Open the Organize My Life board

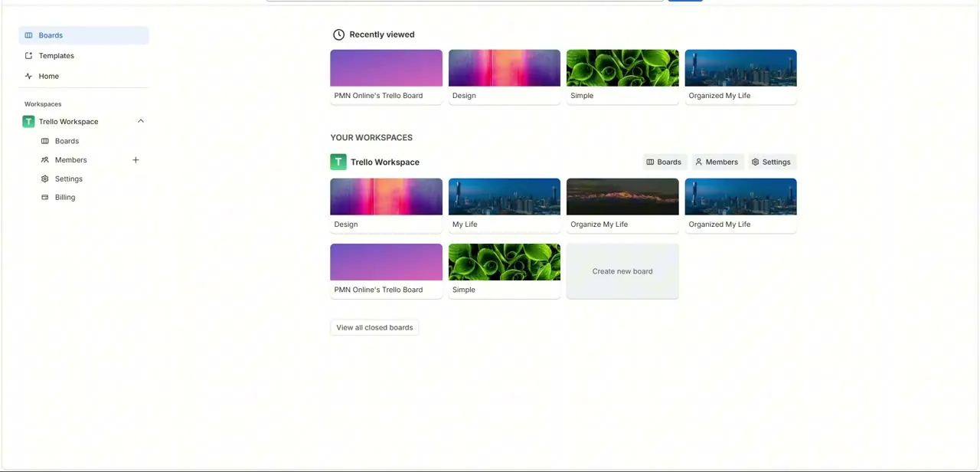pos(622,205)
